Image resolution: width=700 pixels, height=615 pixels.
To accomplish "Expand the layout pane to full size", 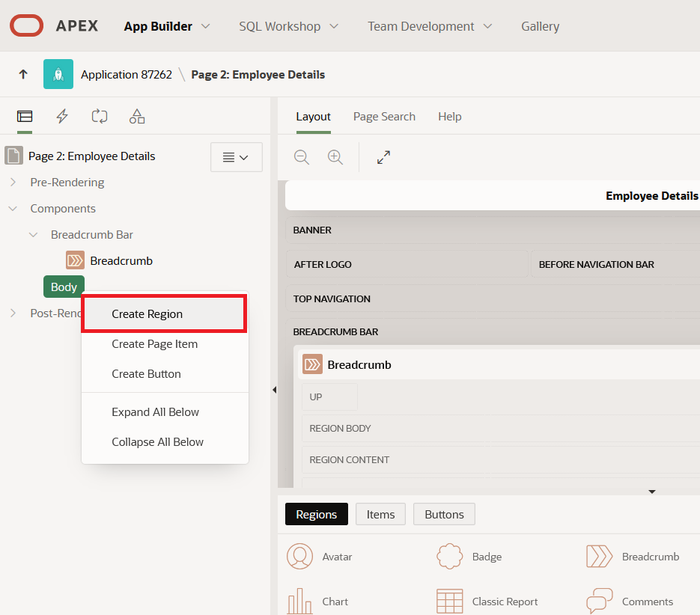I will (383, 157).
